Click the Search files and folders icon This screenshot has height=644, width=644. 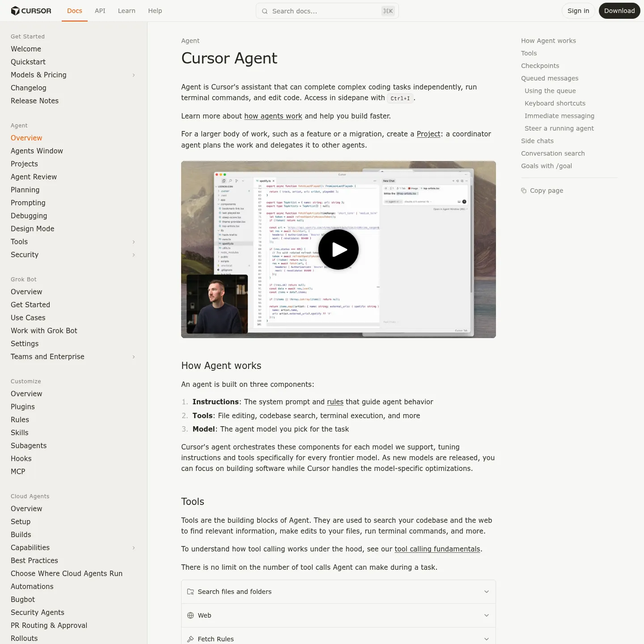(191, 592)
